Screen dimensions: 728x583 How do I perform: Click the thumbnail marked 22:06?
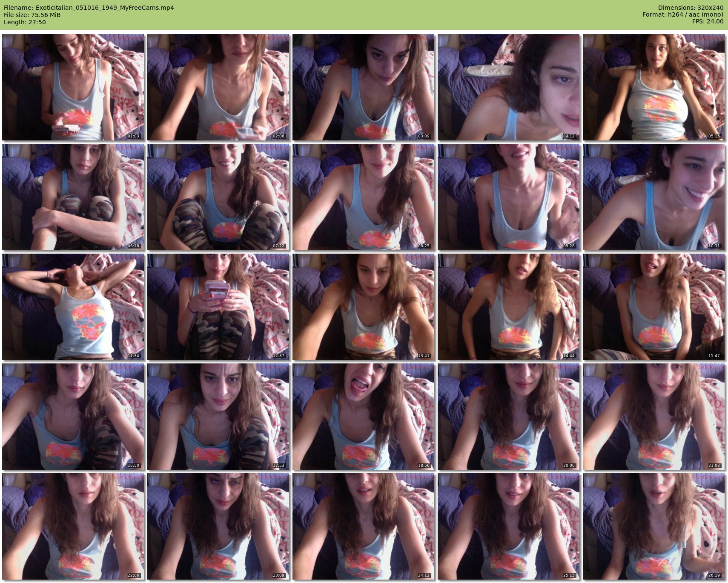point(73,526)
